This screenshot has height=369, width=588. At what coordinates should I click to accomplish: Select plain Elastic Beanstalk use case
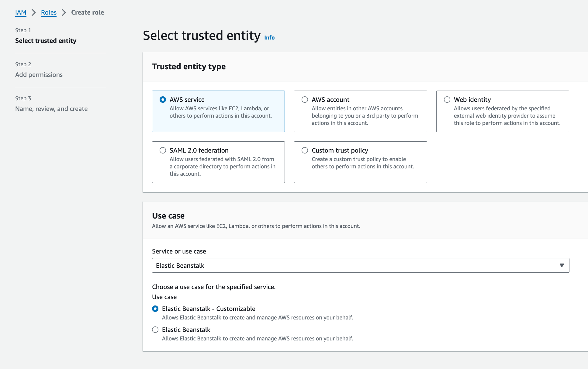click(x=155, y=330)
